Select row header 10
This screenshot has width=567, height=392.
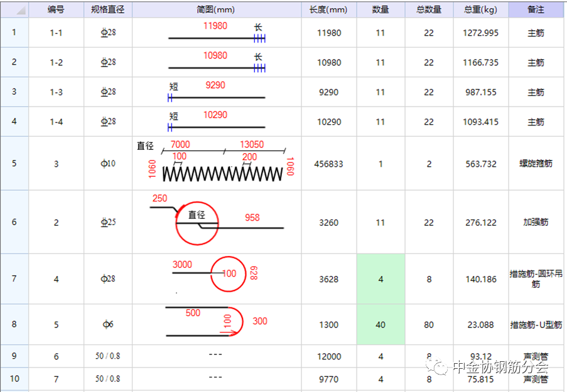pyautogui.click(x=14, y=379)
